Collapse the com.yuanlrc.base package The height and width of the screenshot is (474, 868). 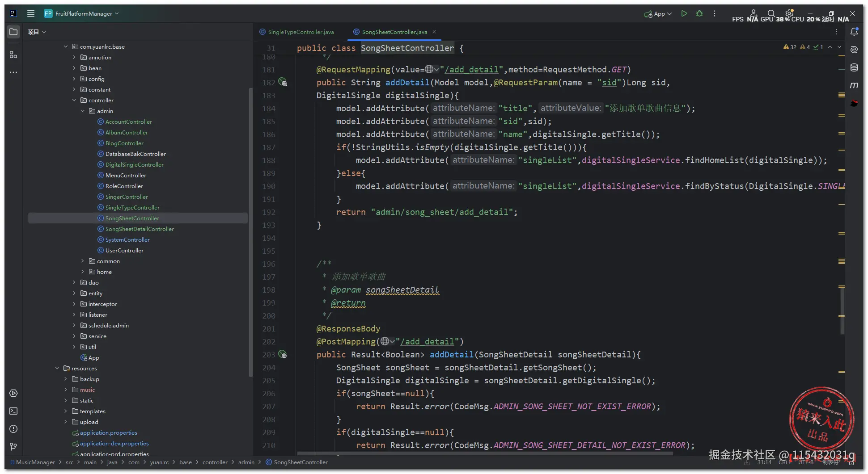[66, 46]
